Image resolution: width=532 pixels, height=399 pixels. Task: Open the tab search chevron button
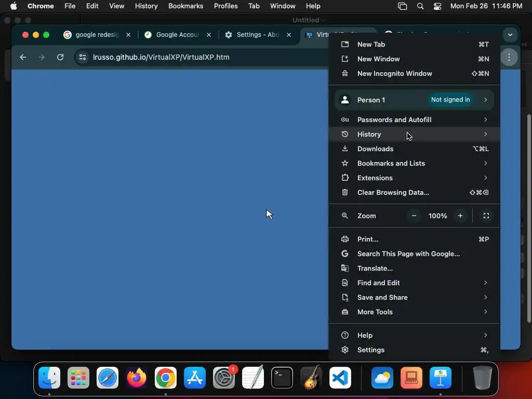(x=510, y=35)
